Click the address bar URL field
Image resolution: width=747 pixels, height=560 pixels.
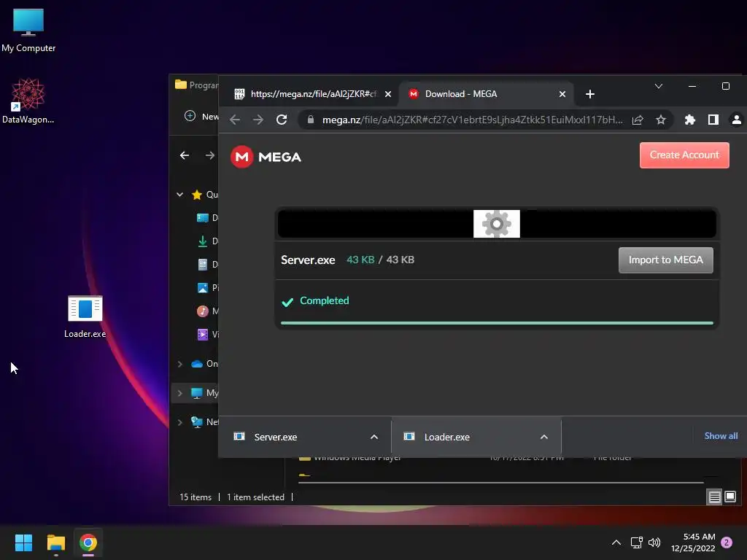[x=472, y=120]
